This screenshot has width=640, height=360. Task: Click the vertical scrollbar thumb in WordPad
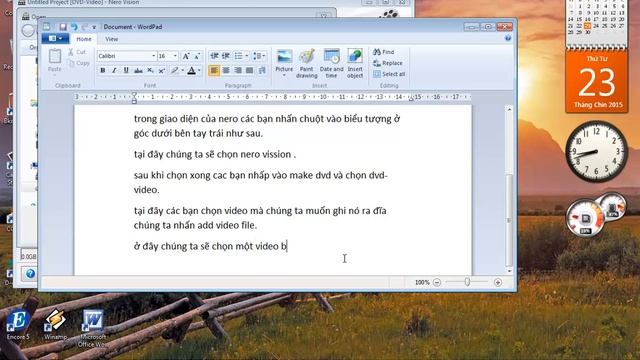coord(509,220)
